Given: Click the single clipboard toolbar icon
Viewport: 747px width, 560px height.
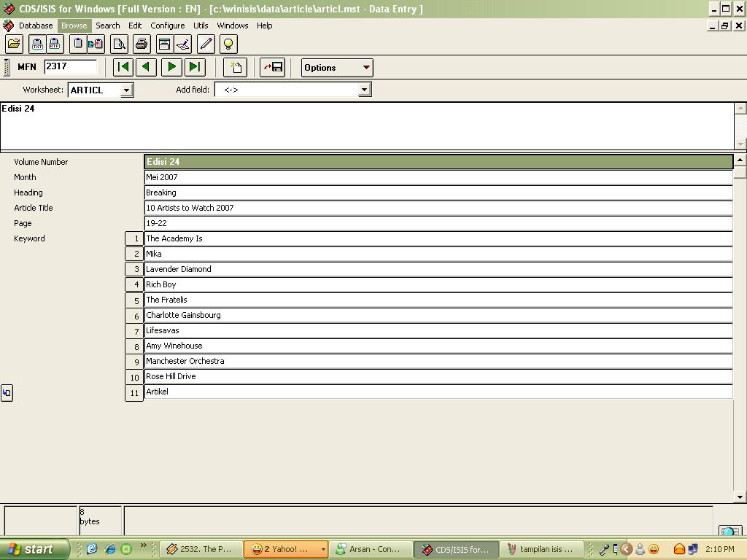Looking at the screenshot, I should point(77,44).
